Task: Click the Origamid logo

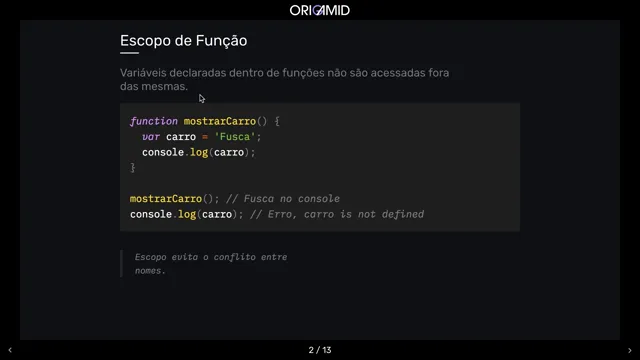Action: (320, 10)
